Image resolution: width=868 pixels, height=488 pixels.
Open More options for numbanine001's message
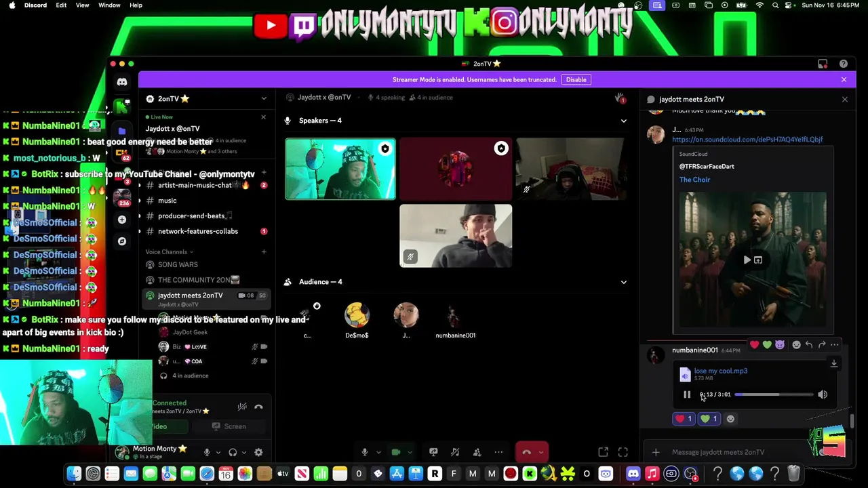pos(835,345)
